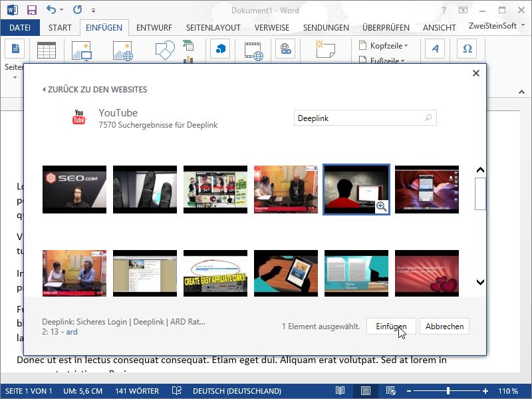Select the Mac desktop video thumbnail
Viewport: 532px width, 399px height.
427,190
